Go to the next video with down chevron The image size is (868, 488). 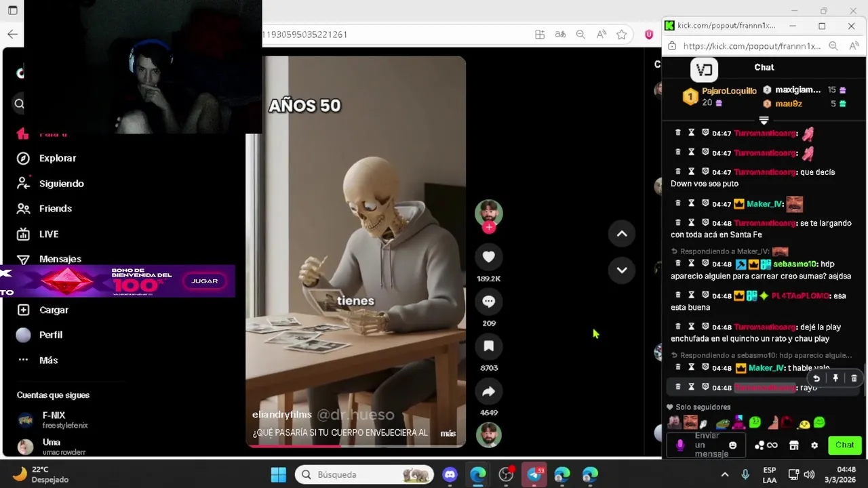tap(621, 270)
